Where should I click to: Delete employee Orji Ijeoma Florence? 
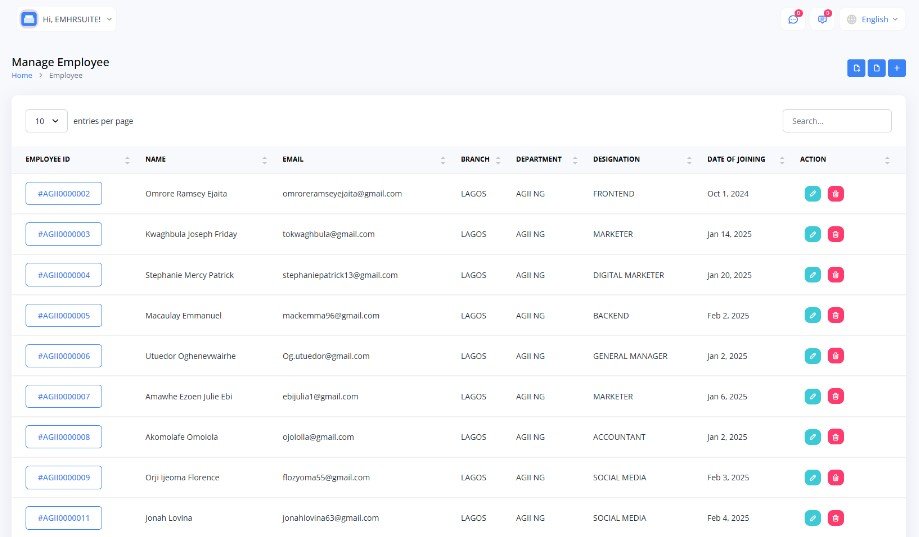coord(835,477)
